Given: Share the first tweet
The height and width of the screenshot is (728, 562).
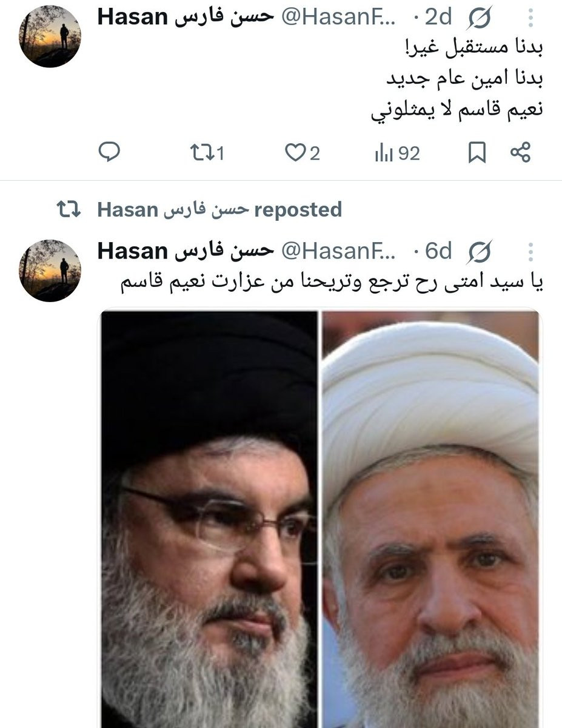Looking at the screenshot, I should (x=520, y=152).
